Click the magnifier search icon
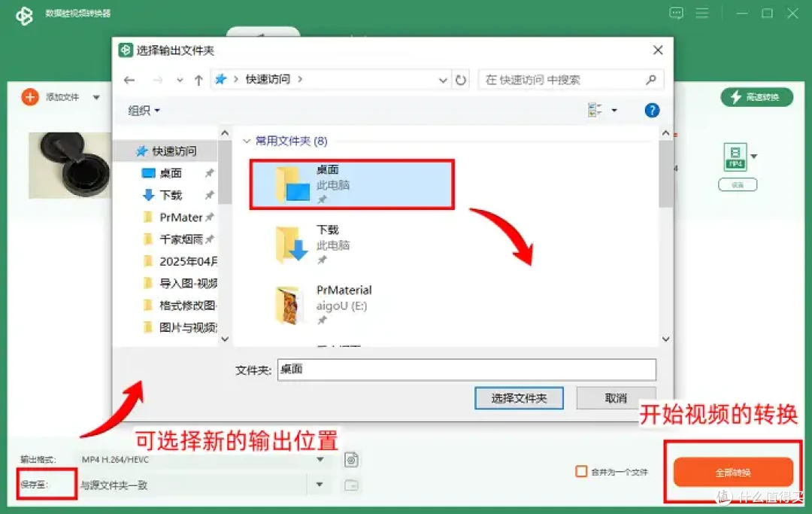Viewport: 812px width, 514px height. coord(651,79)
